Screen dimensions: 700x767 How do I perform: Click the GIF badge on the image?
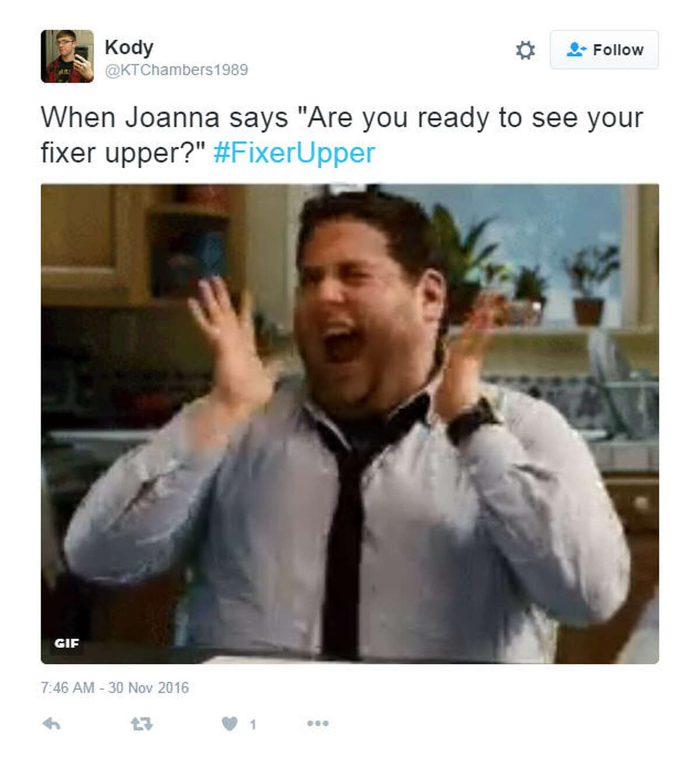[x=66, y=643]
